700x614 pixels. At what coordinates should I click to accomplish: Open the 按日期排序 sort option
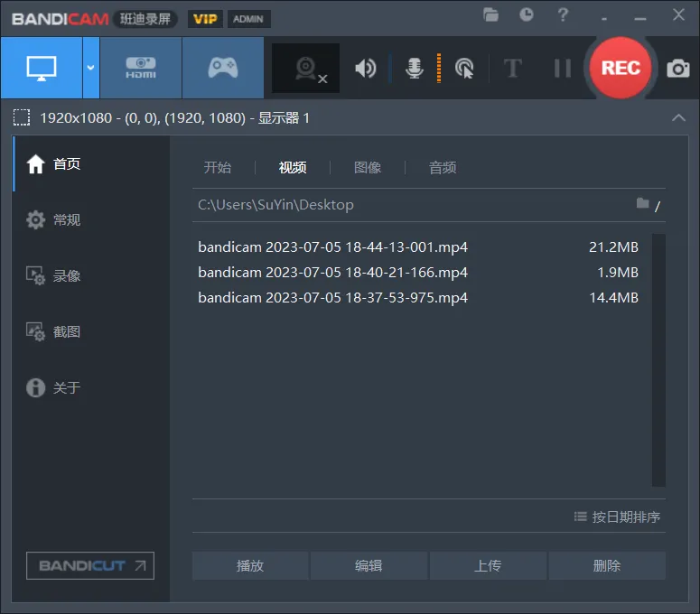coord(618,516)
